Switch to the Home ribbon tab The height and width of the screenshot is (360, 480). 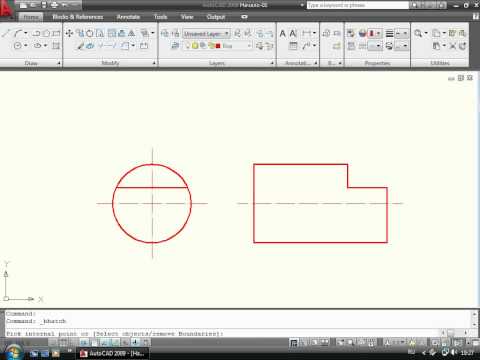point(31,17)
